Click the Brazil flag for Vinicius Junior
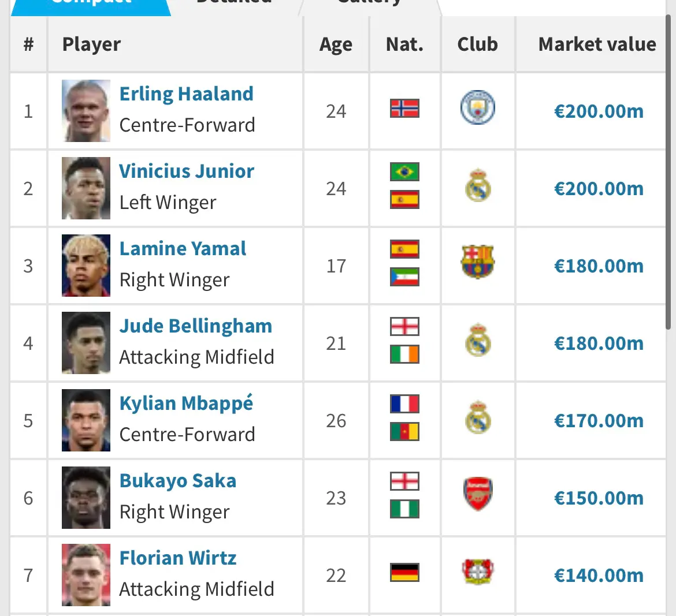Screen dimensions: 676x616 tap(404, 171)
